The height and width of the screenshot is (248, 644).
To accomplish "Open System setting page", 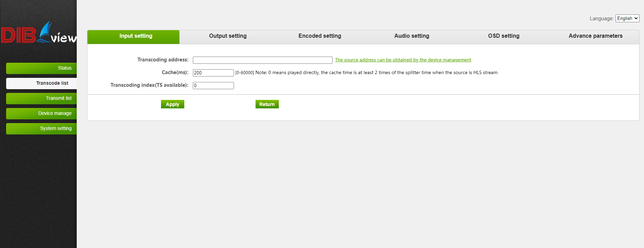I will pyautogui.click(x=41, y=129).
